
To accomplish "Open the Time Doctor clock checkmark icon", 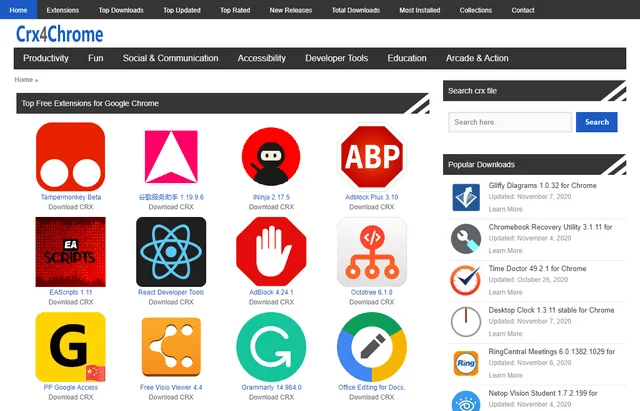I will tap(466, 280).
